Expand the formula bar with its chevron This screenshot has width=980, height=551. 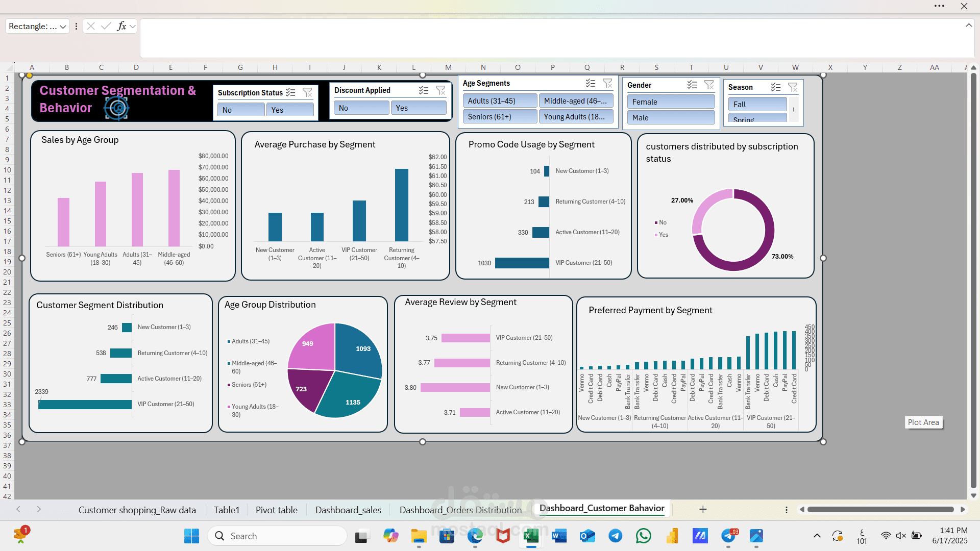click(968, 24)
